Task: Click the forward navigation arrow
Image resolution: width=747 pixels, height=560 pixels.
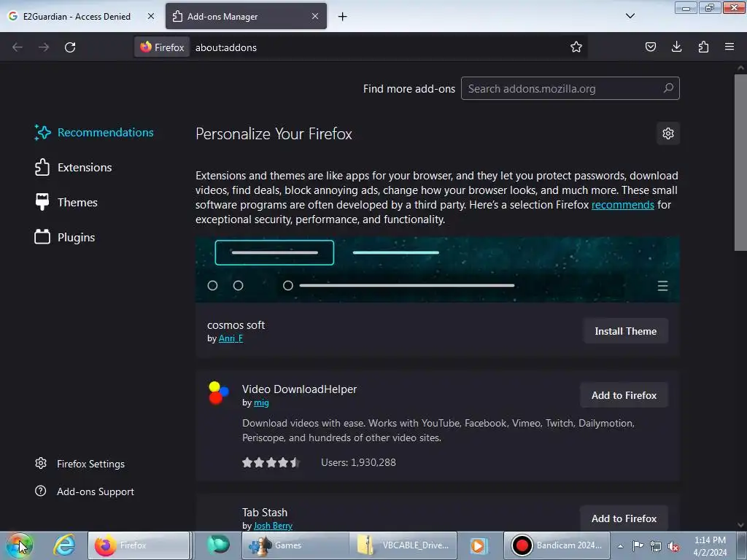Action: tap(44, 47)
